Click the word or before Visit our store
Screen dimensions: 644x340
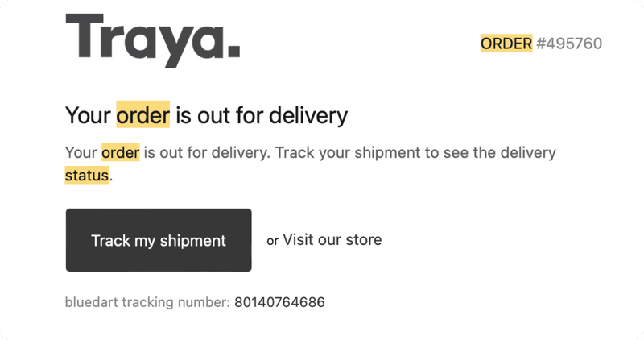tap(272, 240)
